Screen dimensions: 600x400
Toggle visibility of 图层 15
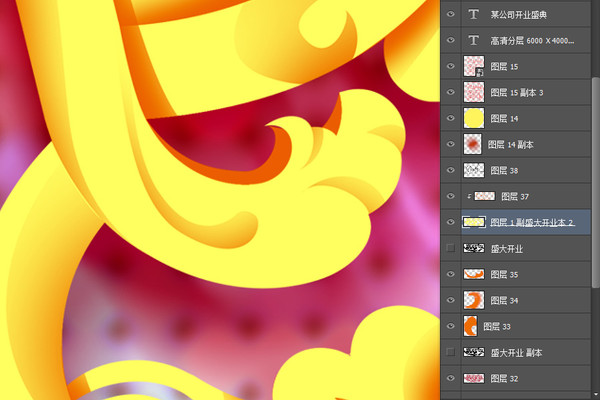point(451,66)
